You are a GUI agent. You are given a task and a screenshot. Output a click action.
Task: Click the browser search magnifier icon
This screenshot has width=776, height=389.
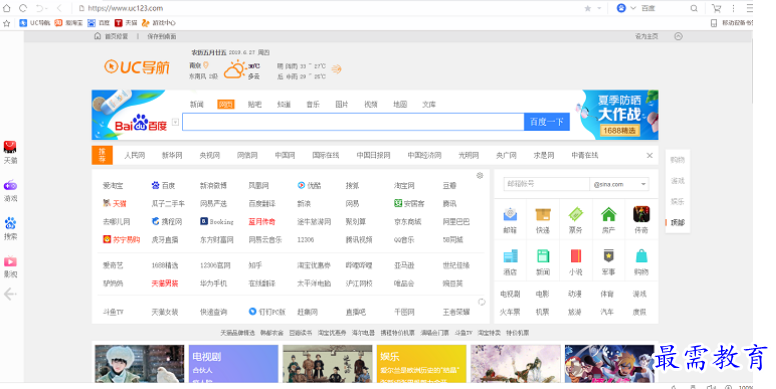tap(694, 8)
